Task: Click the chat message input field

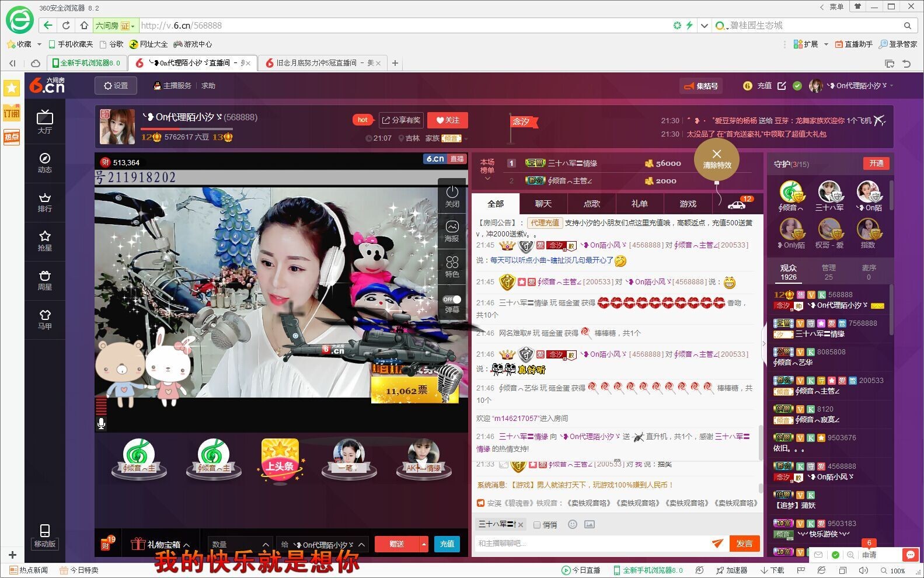Action: point(590,544)
